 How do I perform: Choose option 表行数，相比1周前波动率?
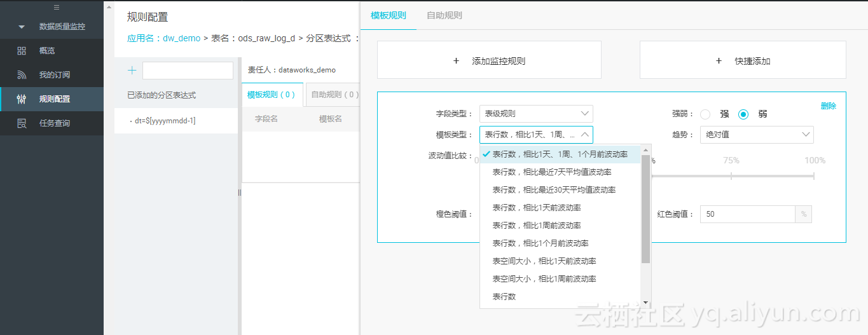point(560,226)
